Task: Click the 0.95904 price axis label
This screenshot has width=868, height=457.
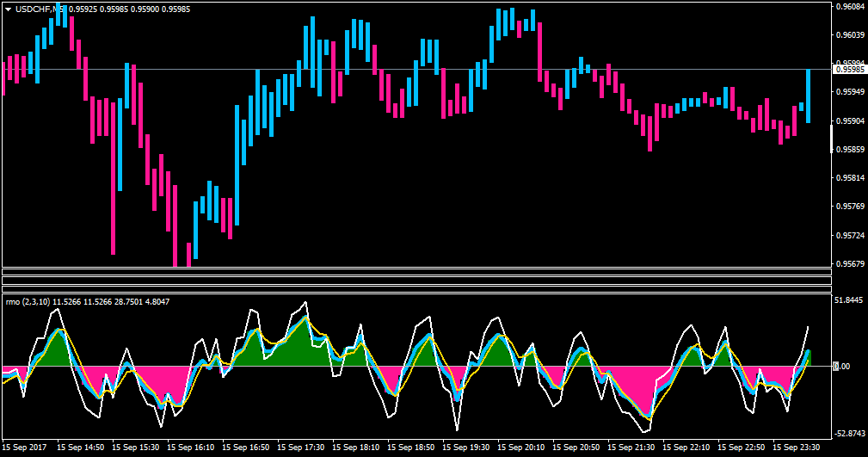Action: [x=850, y=120]
